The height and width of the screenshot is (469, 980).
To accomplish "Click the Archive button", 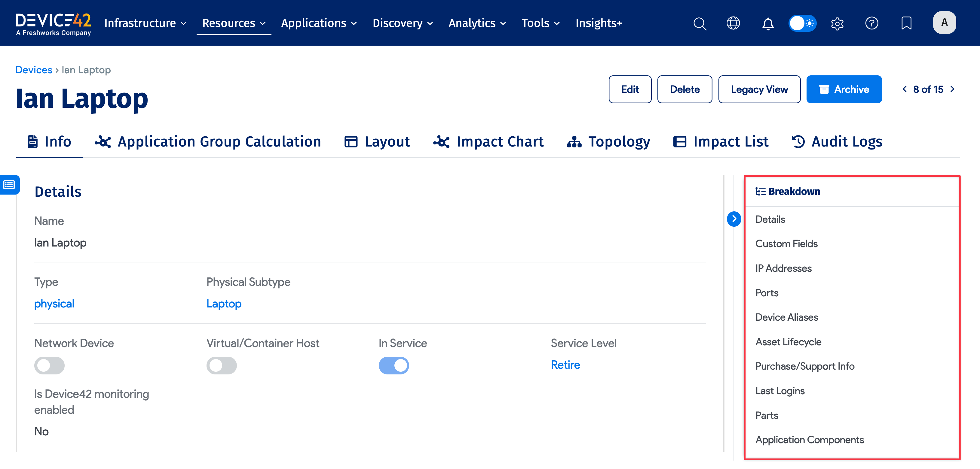I will pos(844,89).
